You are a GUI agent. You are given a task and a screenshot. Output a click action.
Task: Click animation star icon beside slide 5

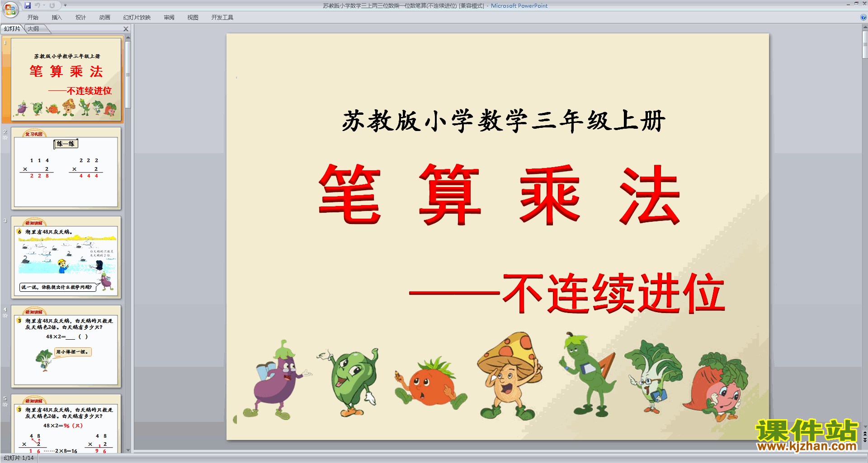point(5,405)
